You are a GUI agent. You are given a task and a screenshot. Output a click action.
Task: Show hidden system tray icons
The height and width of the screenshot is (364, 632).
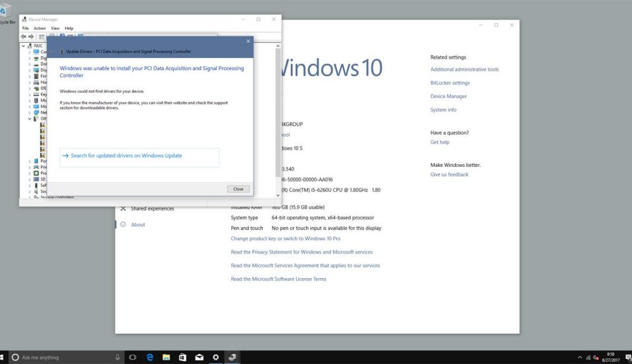pyautogui.click(x=580, y=357)
